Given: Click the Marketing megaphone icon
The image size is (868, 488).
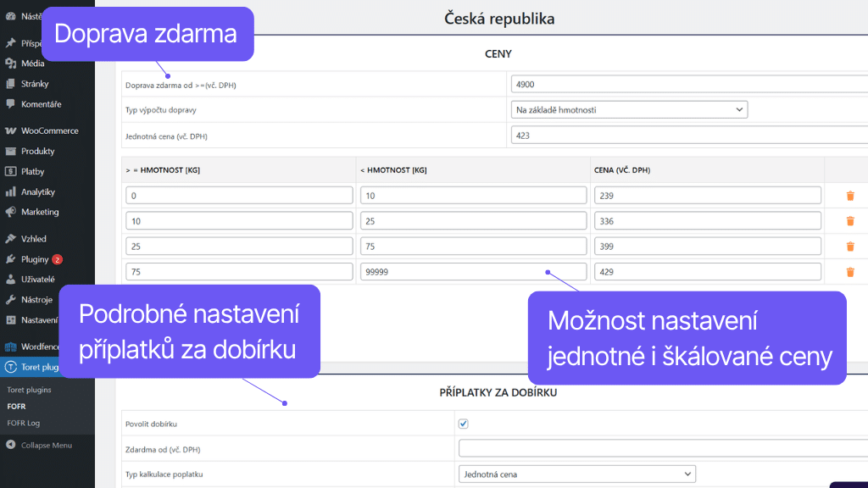Looking at the screenshot, I should point(12,212).
